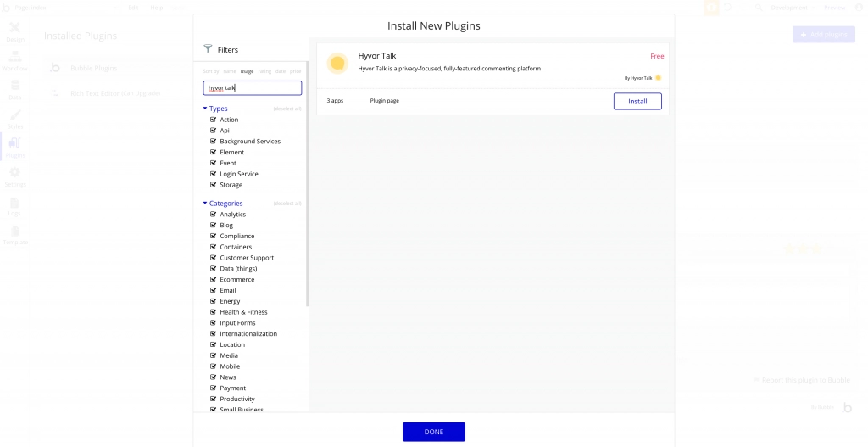Uncheck the Analytics category checkbox

pyautogui.click(x=213, y=214)
